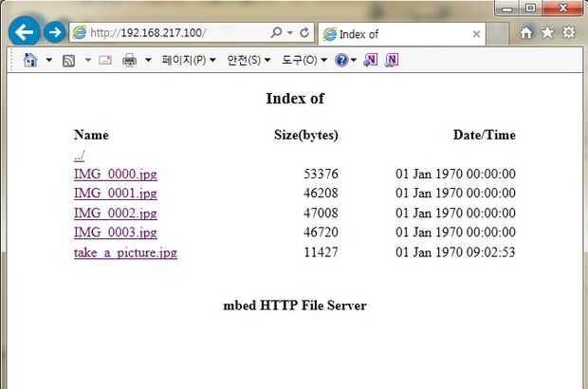Click file size value 46720
The image size is (588, 389).
tap(321, 232)
